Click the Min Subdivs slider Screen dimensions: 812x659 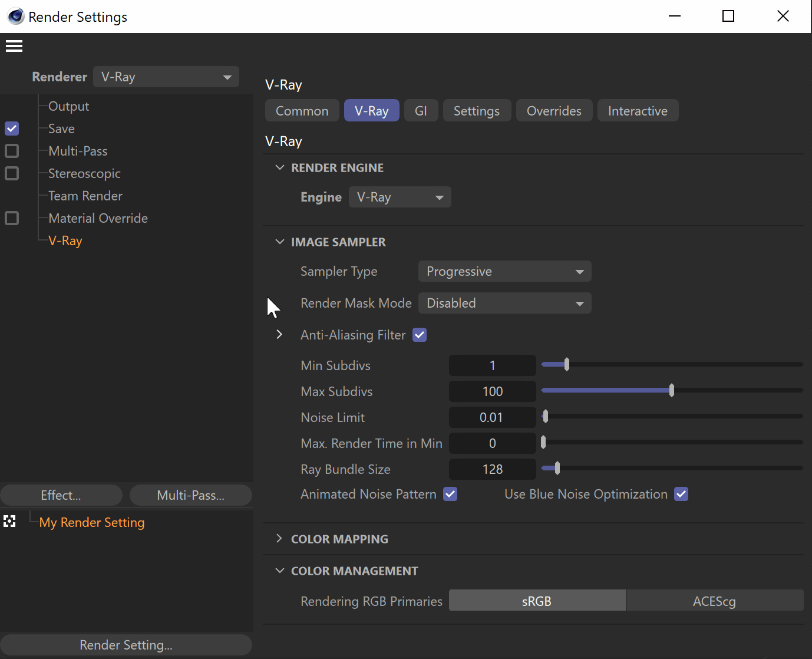tap(672, 364)
